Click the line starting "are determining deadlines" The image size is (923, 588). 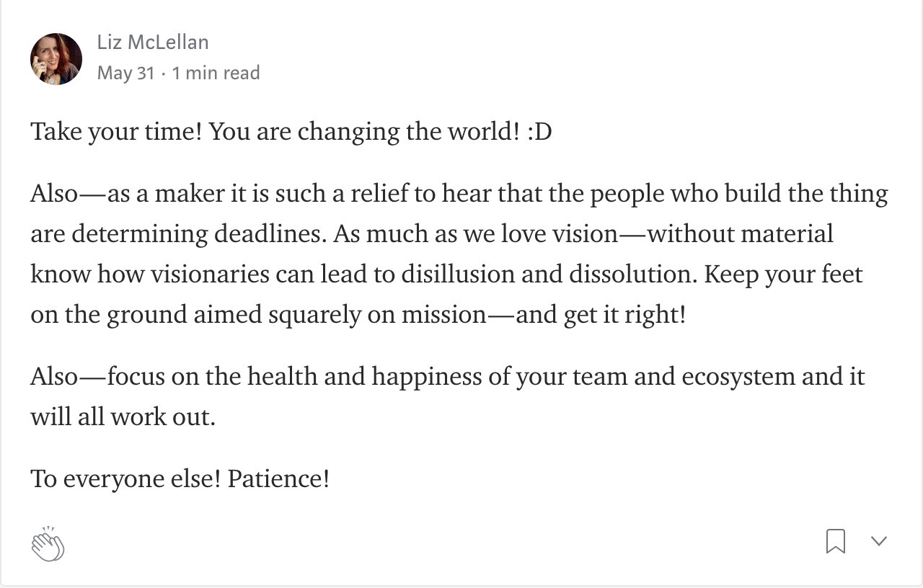432,233
